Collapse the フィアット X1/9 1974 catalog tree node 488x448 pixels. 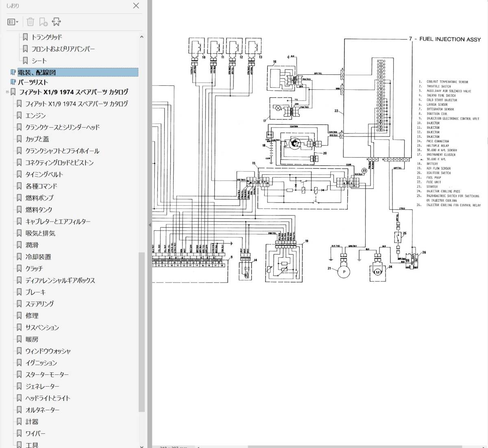(7, 92)
